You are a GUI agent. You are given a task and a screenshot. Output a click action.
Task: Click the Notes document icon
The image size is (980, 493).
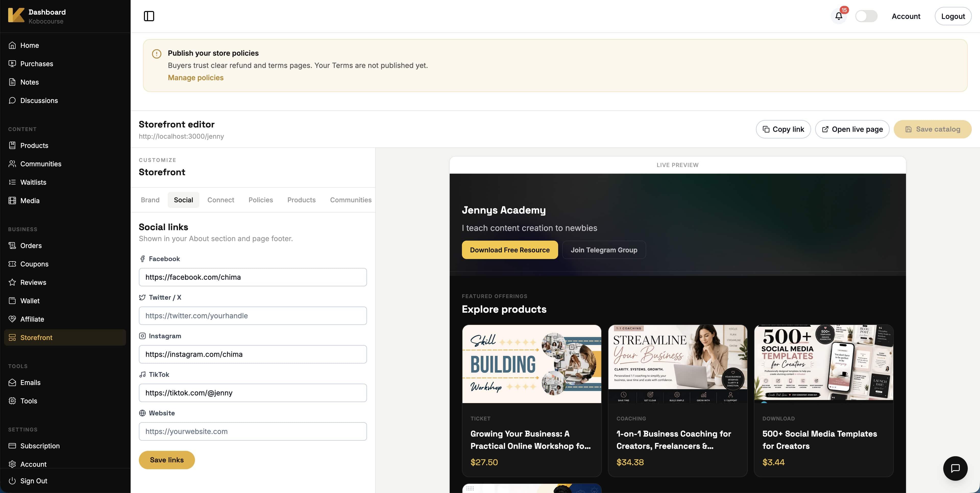click(12, 82)
